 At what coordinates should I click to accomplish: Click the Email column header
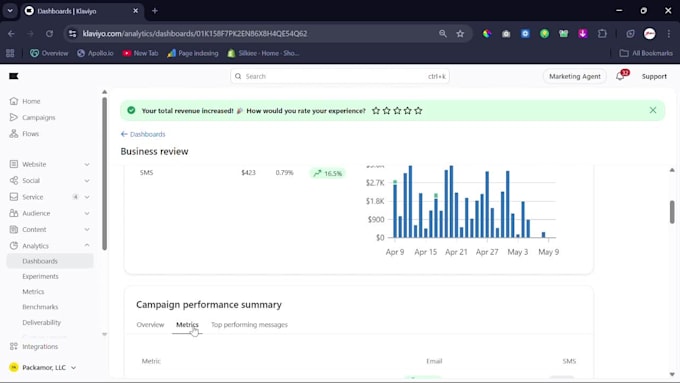coord(434,361)
